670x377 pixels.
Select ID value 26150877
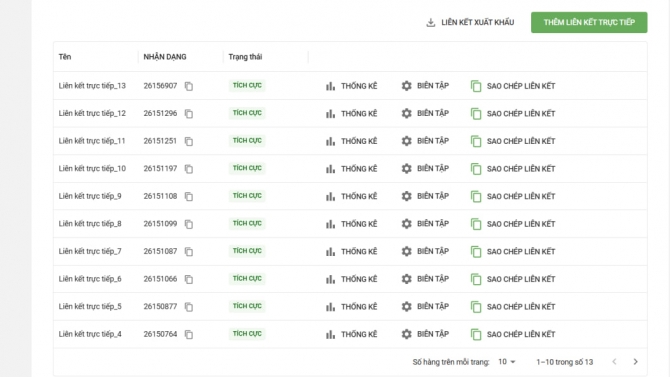(160, 306)
